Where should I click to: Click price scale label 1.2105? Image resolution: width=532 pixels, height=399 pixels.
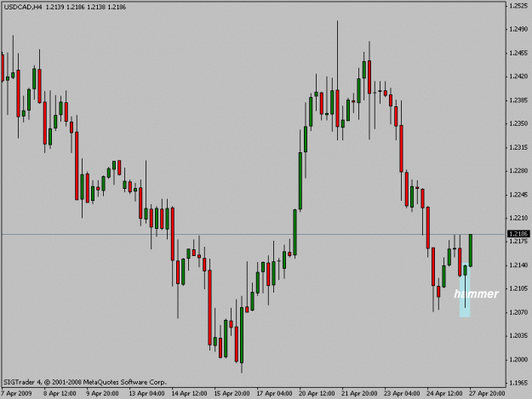(518, 288)
